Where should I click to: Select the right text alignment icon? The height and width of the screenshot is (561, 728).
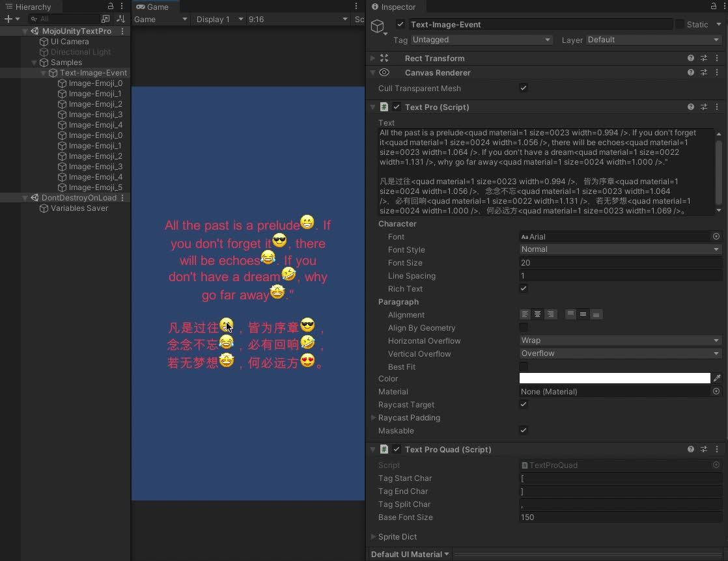pos(551,314)
